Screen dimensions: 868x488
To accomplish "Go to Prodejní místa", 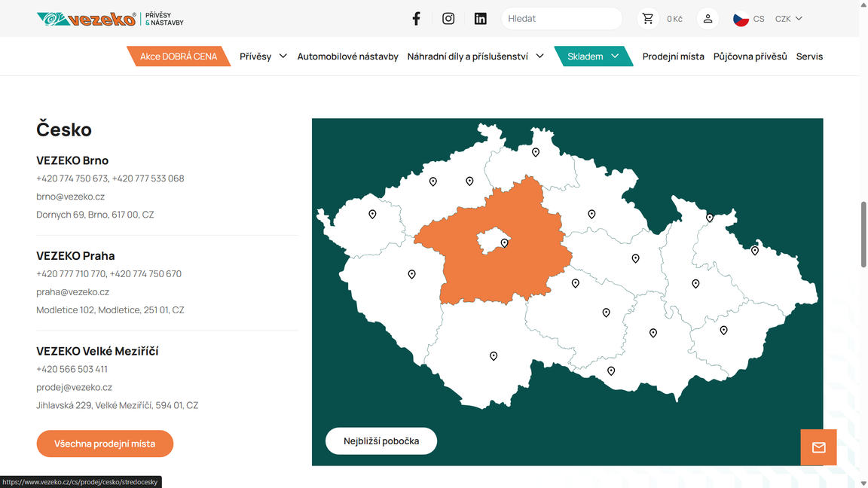I will pos(673,56).
